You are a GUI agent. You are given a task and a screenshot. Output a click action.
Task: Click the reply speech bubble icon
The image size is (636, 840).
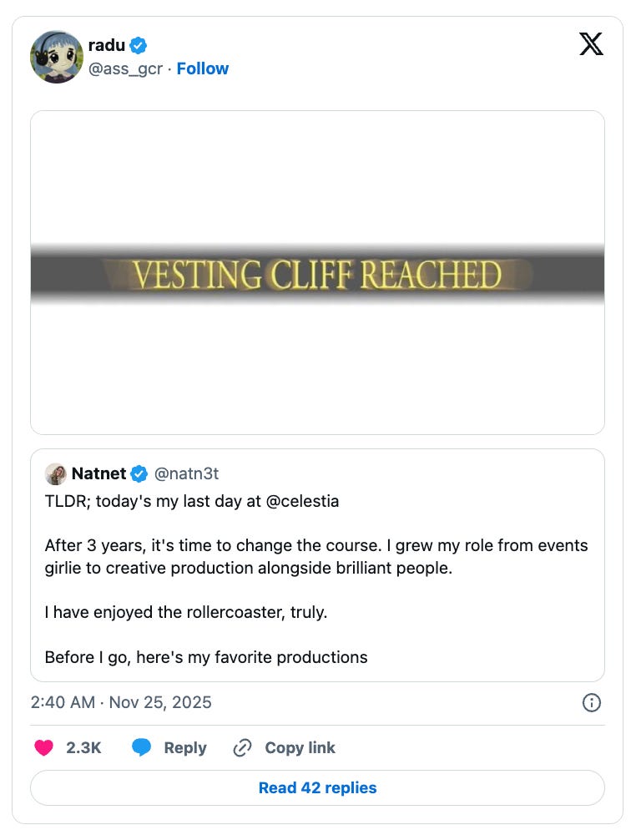(142, 748)
